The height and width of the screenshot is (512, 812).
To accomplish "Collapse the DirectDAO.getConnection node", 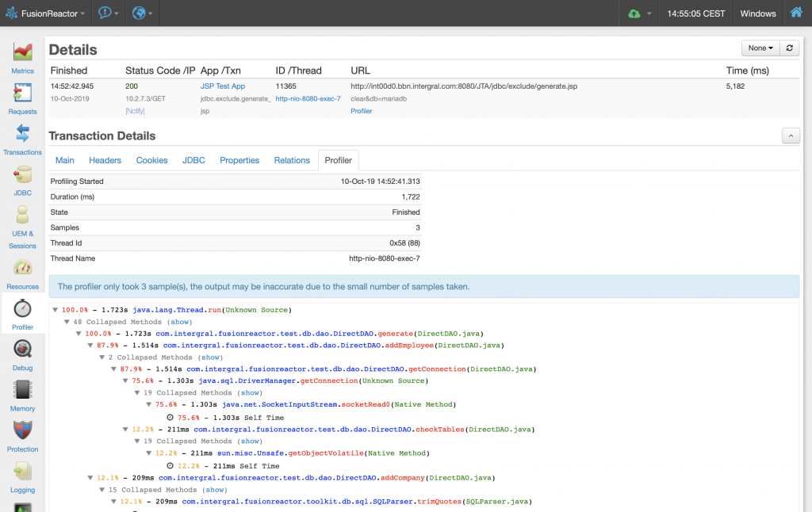I will pos(113,369).
